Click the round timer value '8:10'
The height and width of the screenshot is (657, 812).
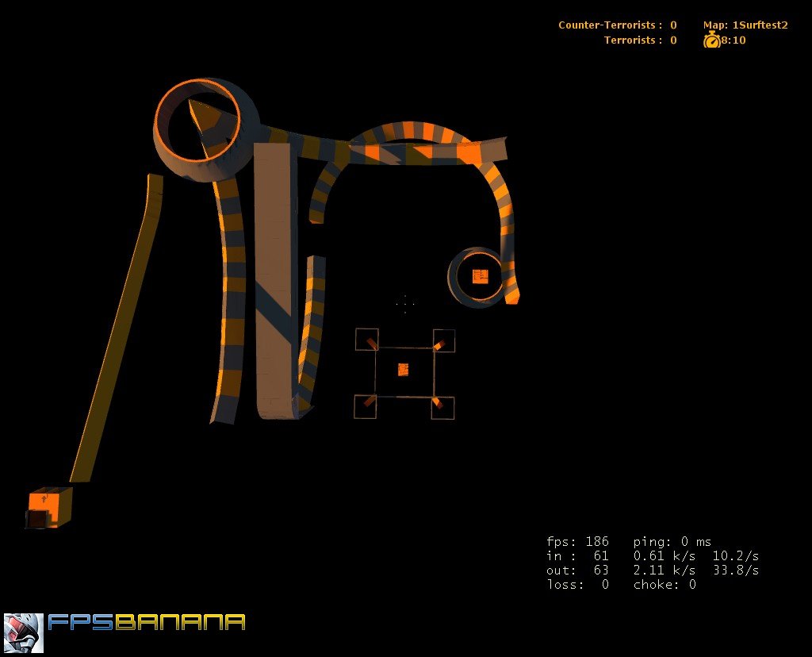[733, 40]
